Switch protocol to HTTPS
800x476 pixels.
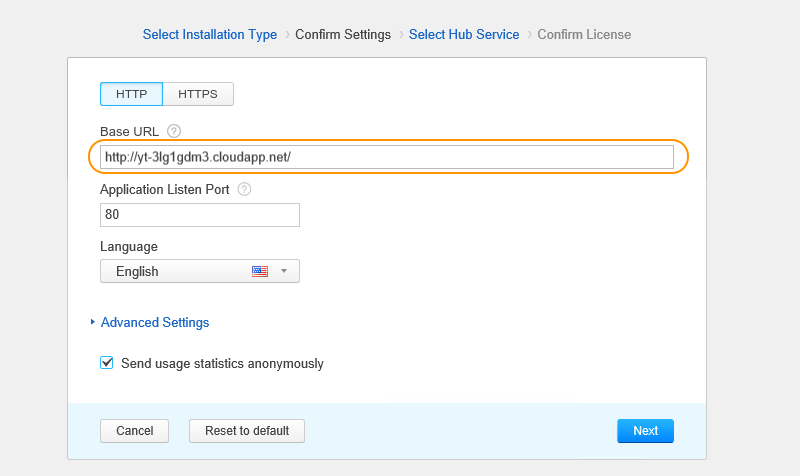198,94
